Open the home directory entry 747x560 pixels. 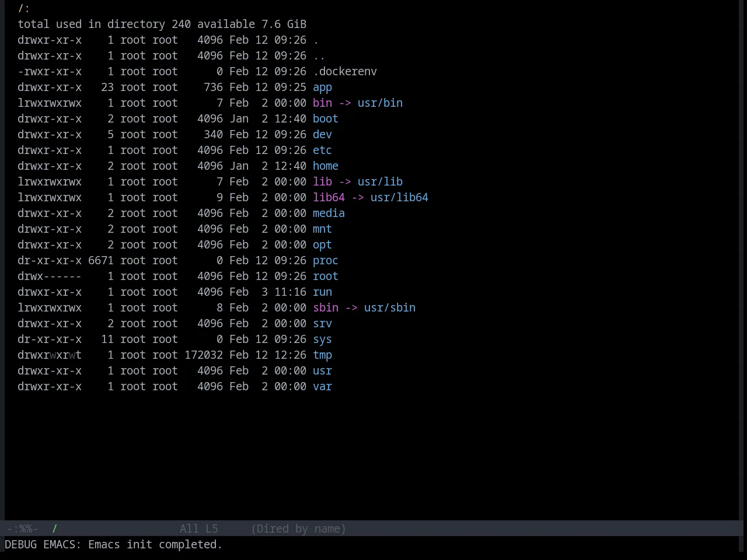point(326,166)
